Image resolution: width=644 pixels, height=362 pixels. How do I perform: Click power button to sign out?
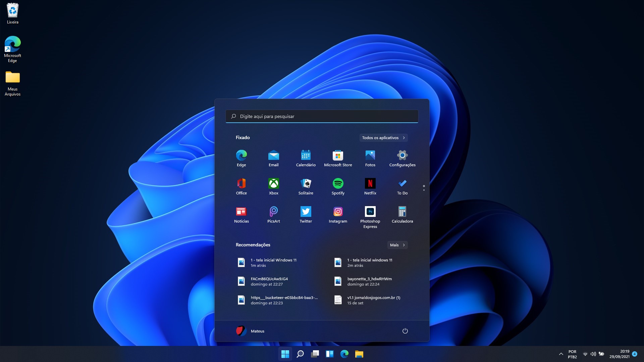(405, 330)
